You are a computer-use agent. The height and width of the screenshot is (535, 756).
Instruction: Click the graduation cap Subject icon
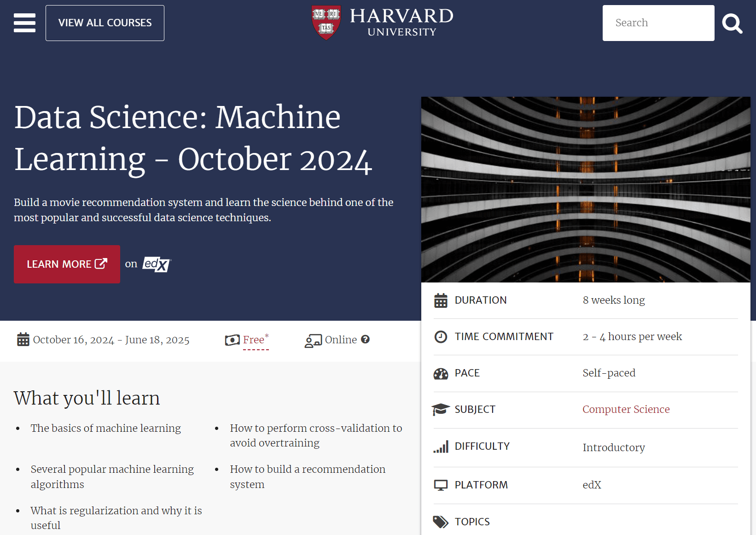[x=441, y=409]
